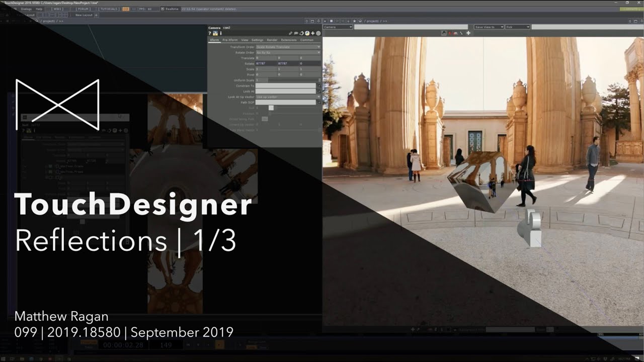
Task: Click the project1 path in network bar
Action: coord(49,21)
